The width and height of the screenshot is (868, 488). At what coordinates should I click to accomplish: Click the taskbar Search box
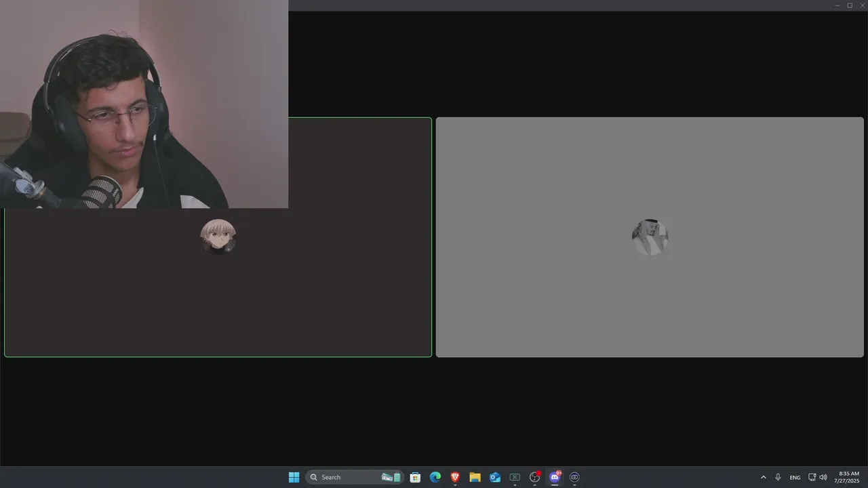[x=355, y=477]
